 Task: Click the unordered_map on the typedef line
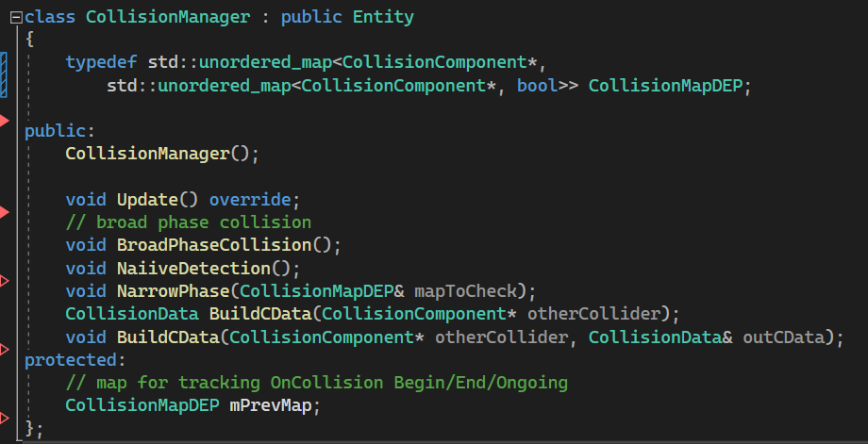(x=265, y=62)
